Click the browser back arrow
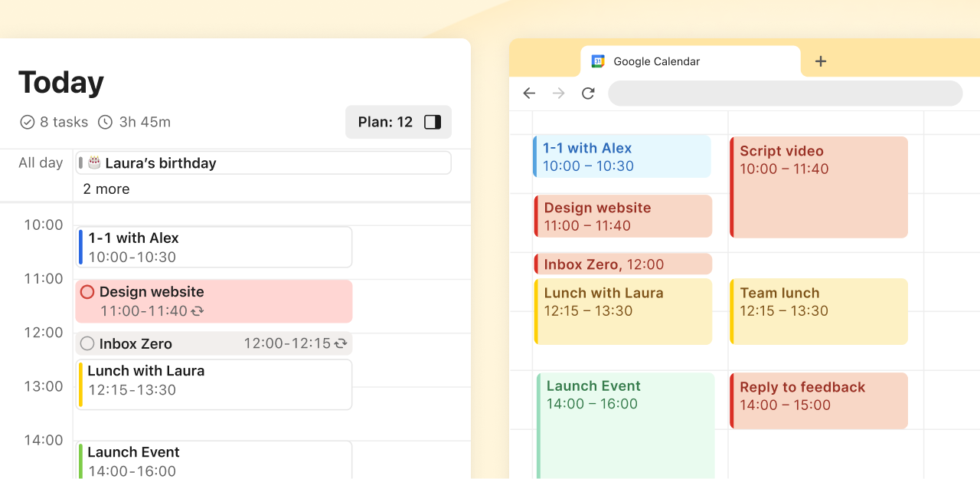This screenshot has height=479, width=980. point(529,93)
